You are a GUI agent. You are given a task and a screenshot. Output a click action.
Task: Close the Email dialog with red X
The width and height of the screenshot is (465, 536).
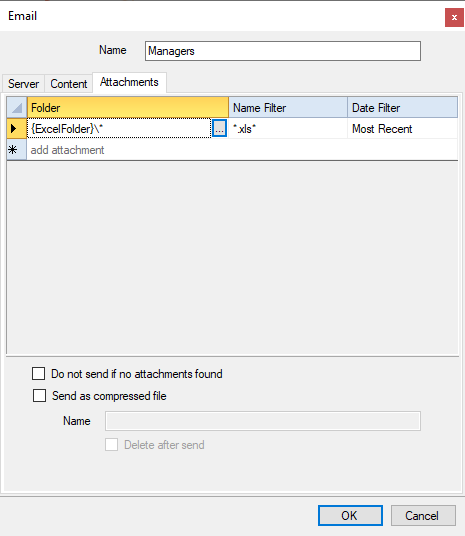click(x=454, y=17)
